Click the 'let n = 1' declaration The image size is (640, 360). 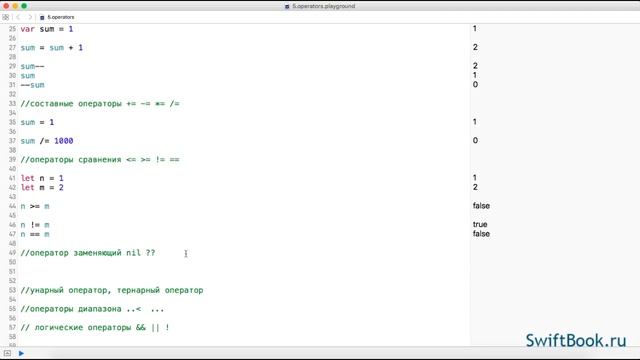click(x=42, y=178)
